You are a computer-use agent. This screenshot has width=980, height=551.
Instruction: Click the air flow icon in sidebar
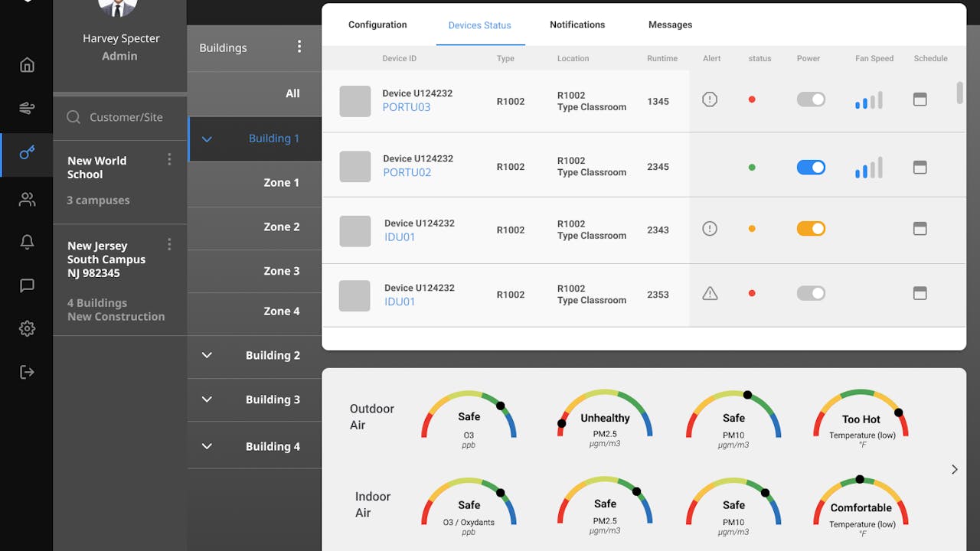[x=27, y=108]
